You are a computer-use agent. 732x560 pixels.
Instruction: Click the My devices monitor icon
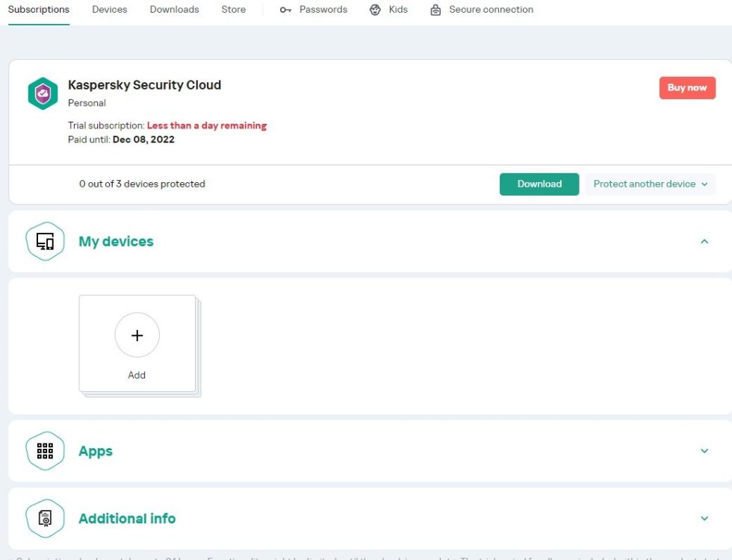coord(45,241)
